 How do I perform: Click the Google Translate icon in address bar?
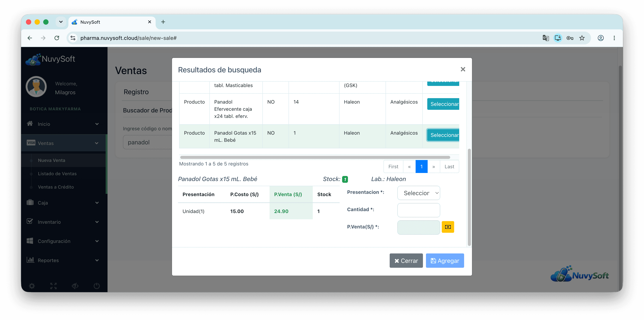tap(546, 38)
